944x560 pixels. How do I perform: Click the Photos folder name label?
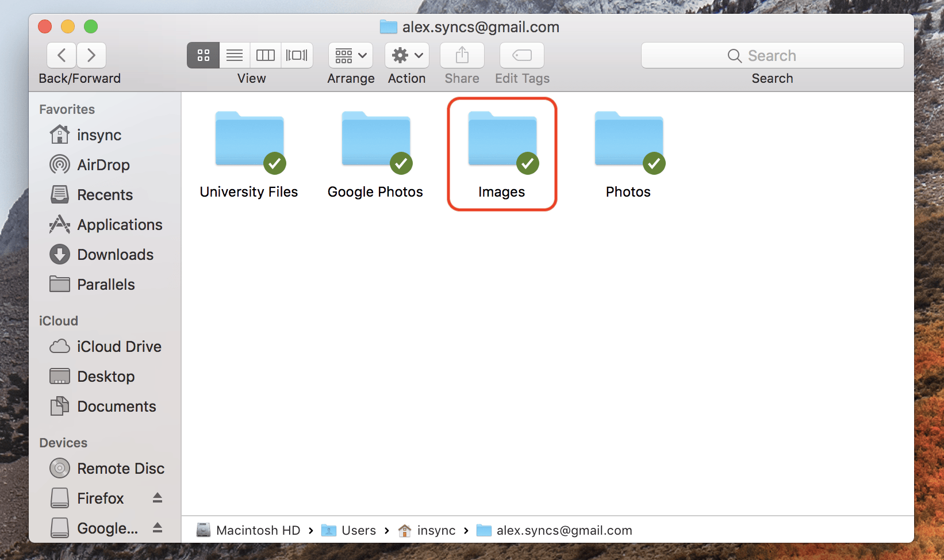click(x=628, y=192)
